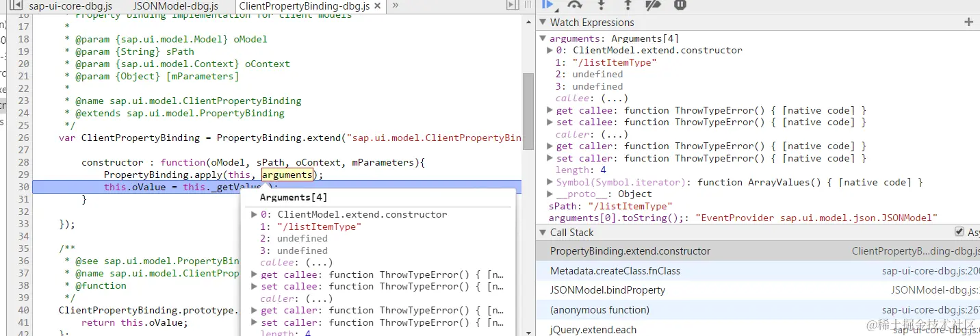Collapse the Call Stack section
The height and width of the screenshot is (336, 980).
(543, 233)
